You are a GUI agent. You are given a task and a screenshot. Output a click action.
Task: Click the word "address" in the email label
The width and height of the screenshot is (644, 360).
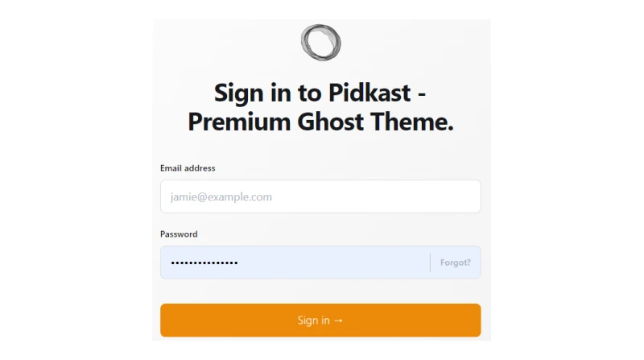200,168
